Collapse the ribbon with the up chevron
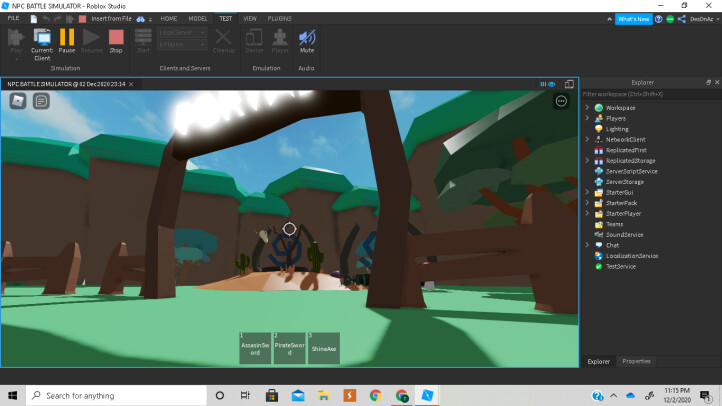722x406 pixels. point(610,19)
